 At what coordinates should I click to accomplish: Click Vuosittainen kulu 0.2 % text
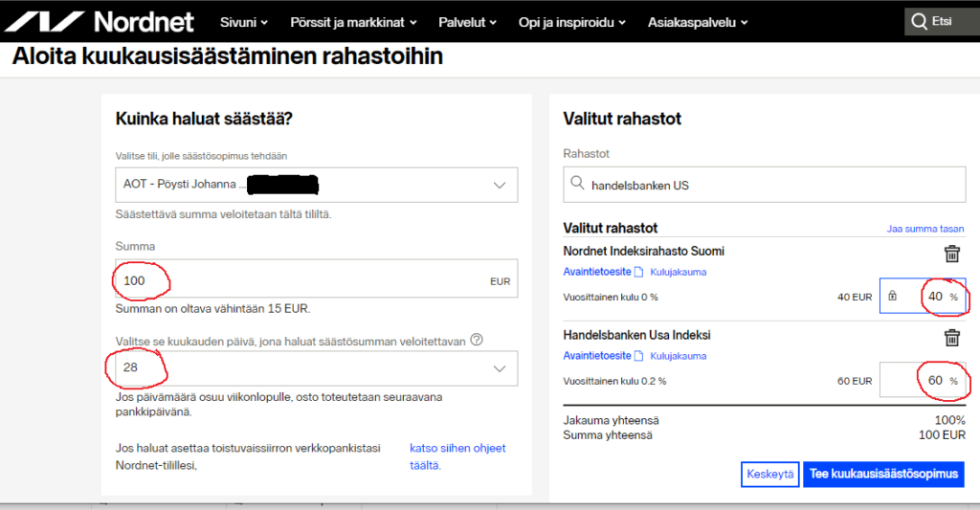614,381
